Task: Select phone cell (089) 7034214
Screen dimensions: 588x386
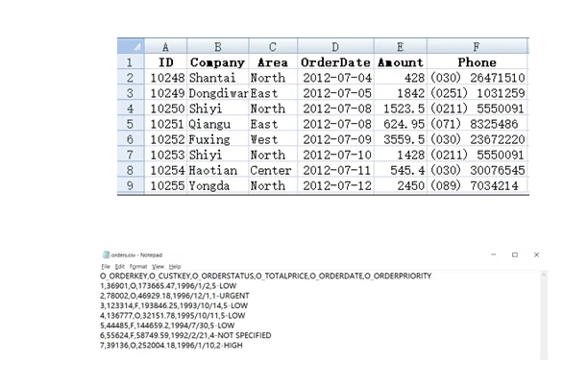Action: (x=477, y=185)
